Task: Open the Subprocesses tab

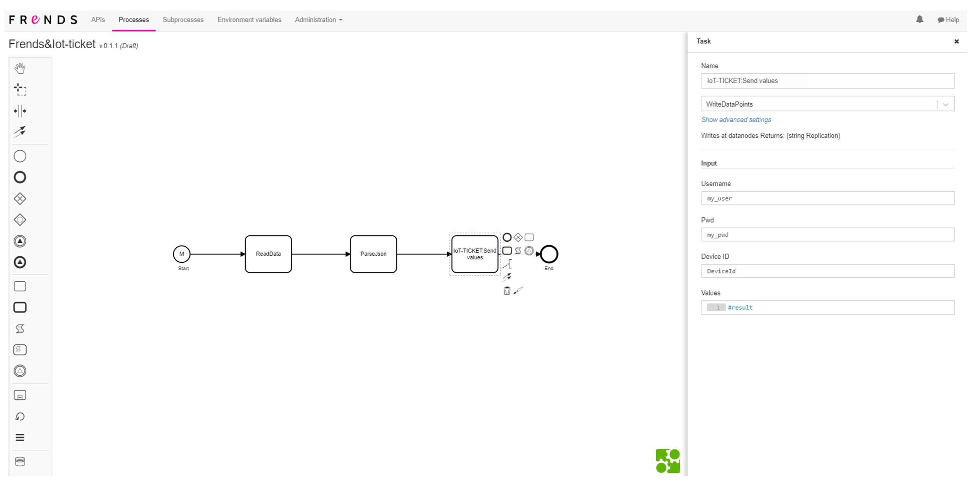Action: 183,20
